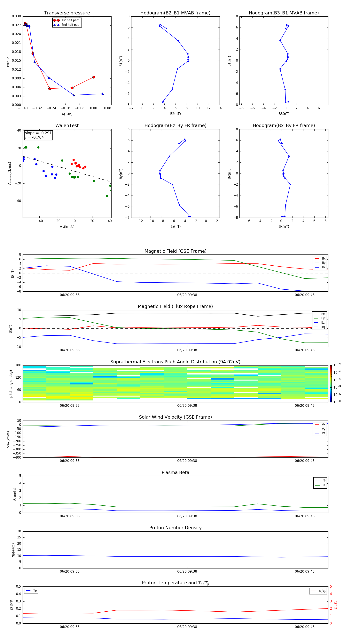Click the 'Transverse pressure' plot title
Viewport: 351px width, 644px height.
[x=67, y=13]
